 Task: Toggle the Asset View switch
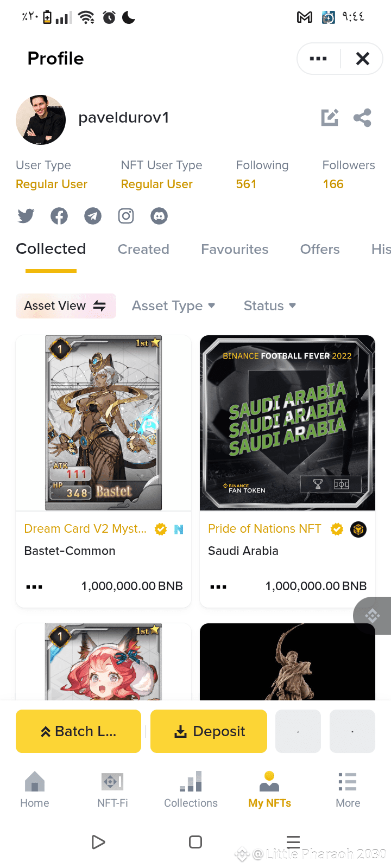[x=66, y=306]
